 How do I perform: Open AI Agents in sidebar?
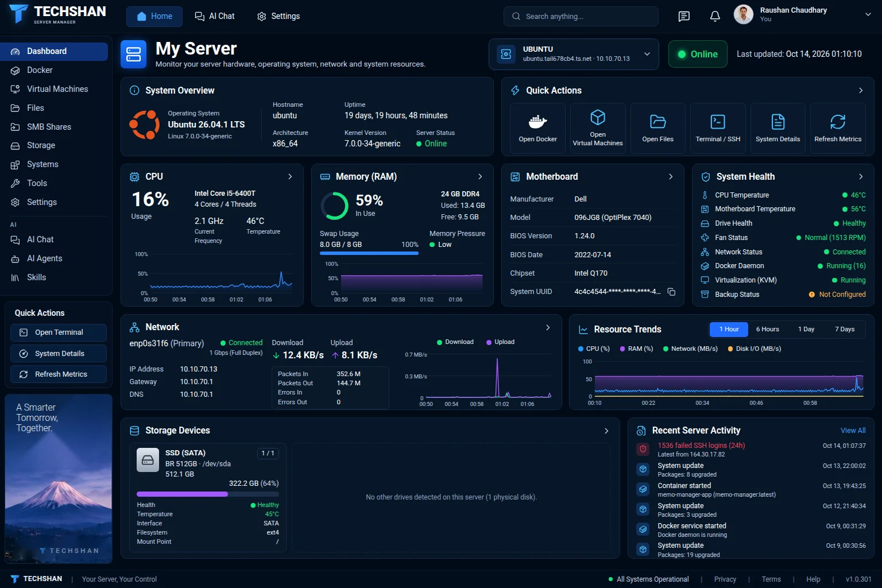coord(54,258)
